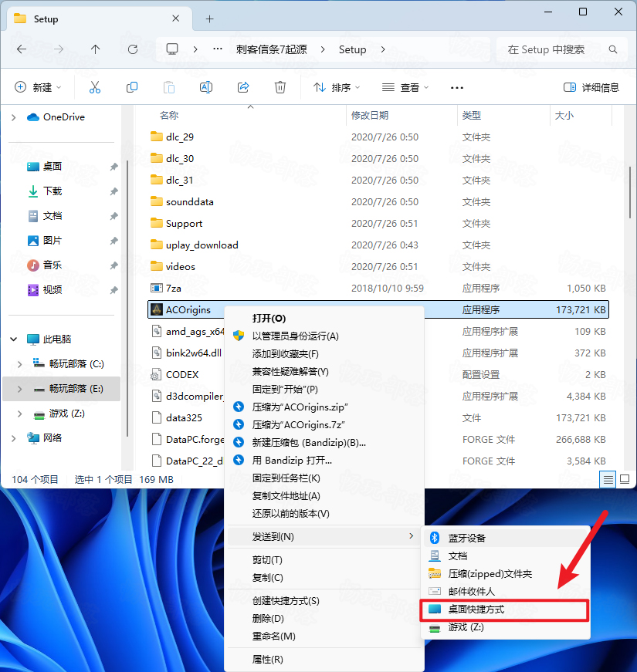
Task: Open Downloads in the sidebar
Action: coord(53,191)
